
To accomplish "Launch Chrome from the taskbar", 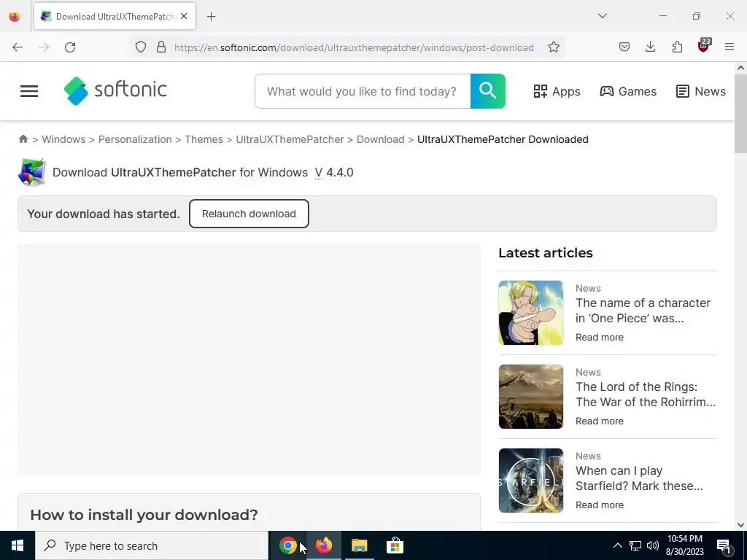I will point(287,545).
